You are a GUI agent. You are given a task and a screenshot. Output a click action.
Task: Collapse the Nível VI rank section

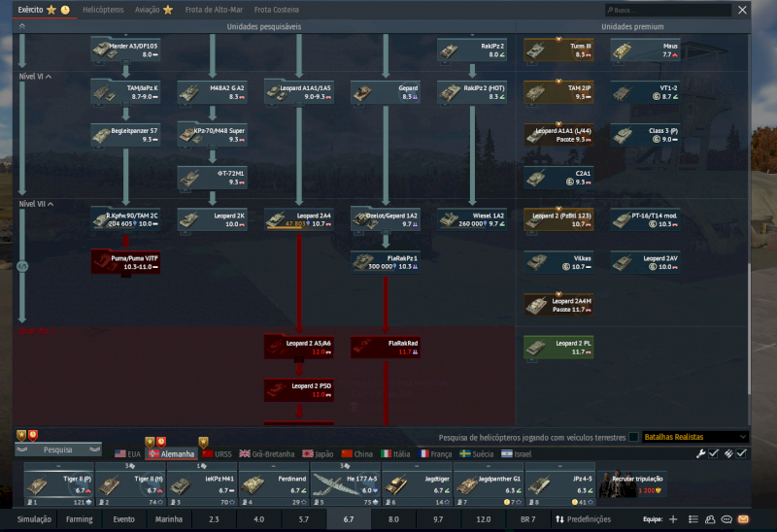pos(35,76)
